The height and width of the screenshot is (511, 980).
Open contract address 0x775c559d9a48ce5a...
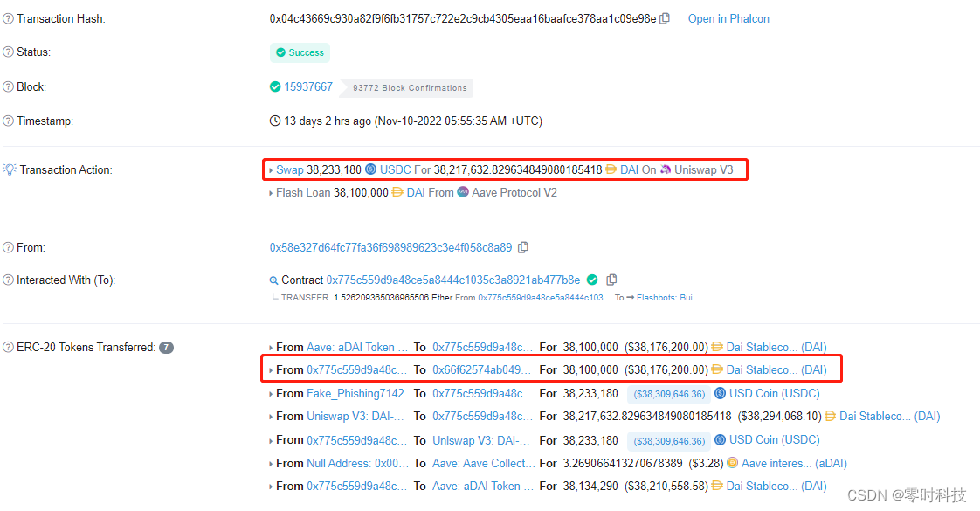(453, 280)
